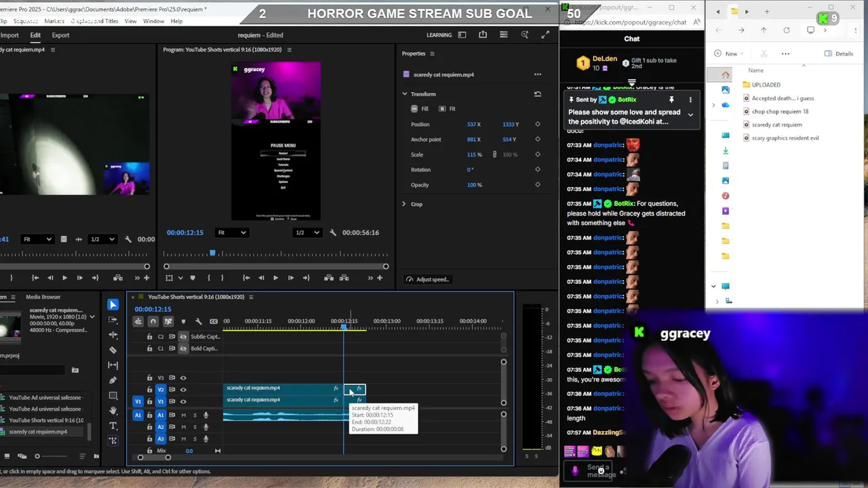The image size is (868, 488).
Task: Click the Program monitor extract button
Action: [x=344, y=278]
